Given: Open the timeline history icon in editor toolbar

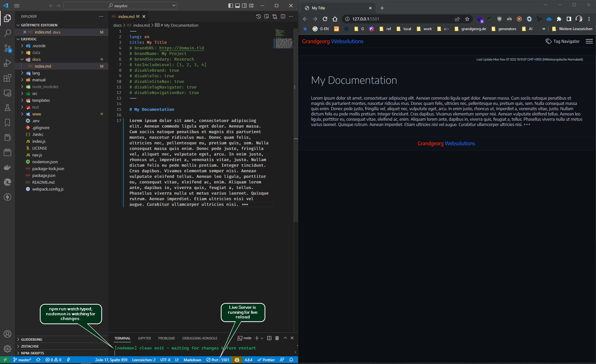Looking at the screenshot, I should coord(258,16).
